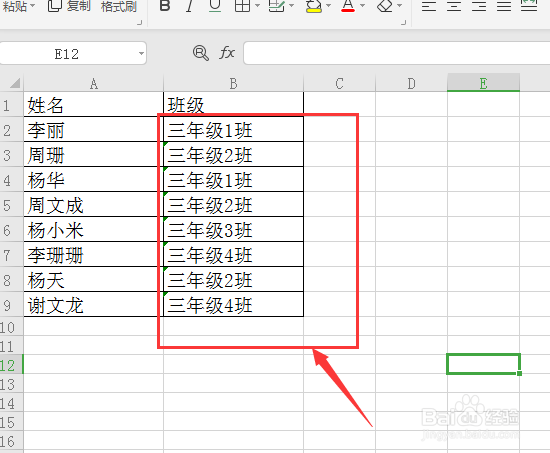Image resolution: width=550 pixels, height=453 pixels.
Task: Apply Underline formatting
Action: [215, 6]
